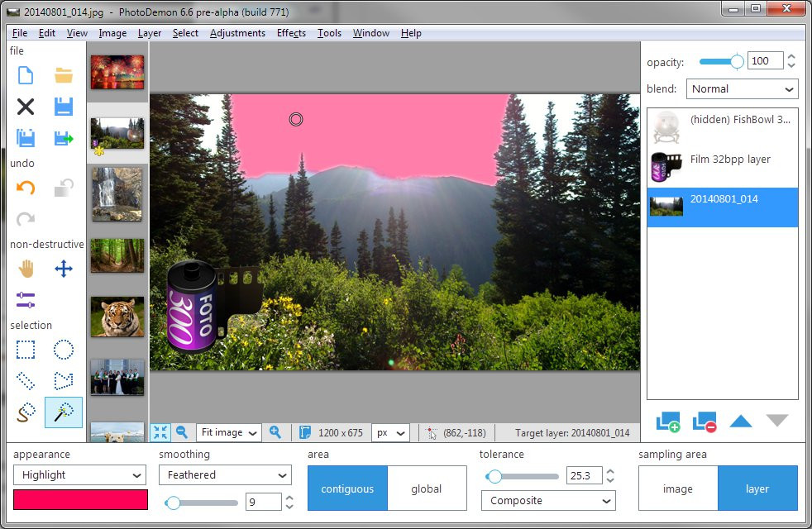Move layer up with blue triangle
Screen dimensions: 812x529
(741, 421)
